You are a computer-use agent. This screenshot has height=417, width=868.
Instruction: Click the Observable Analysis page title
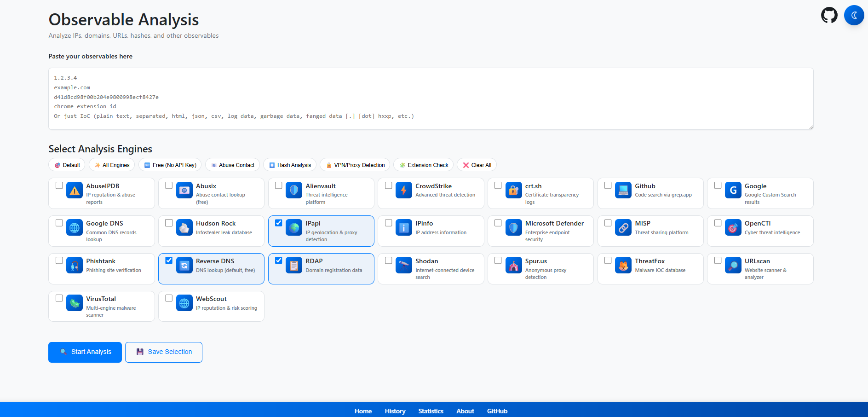pos(124,20)
